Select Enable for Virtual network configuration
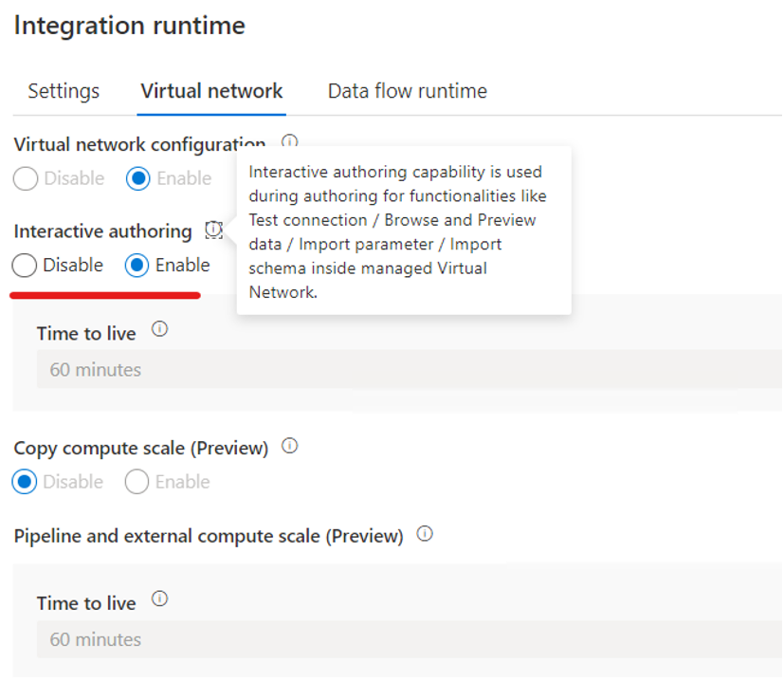This screenshot has width=784, height=682. point(136,178)
